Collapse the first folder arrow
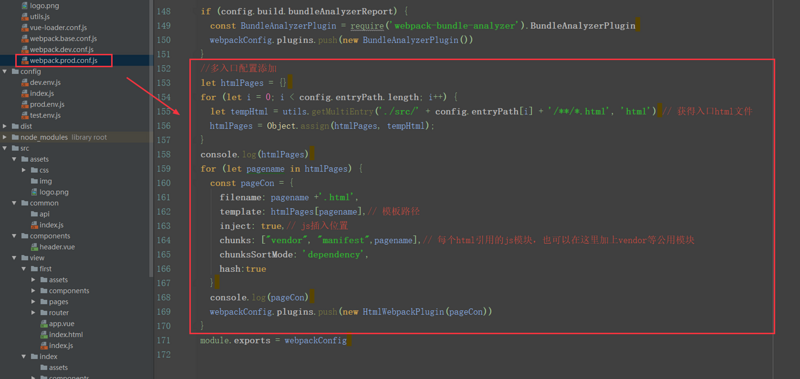800x379 pixels. pos(24,269)
